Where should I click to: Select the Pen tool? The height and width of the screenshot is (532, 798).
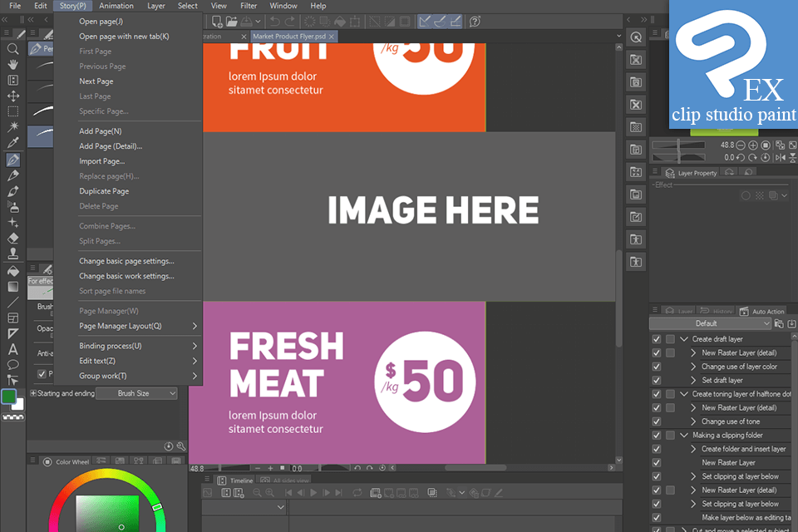pyautogui.click(x=12, y=159)
